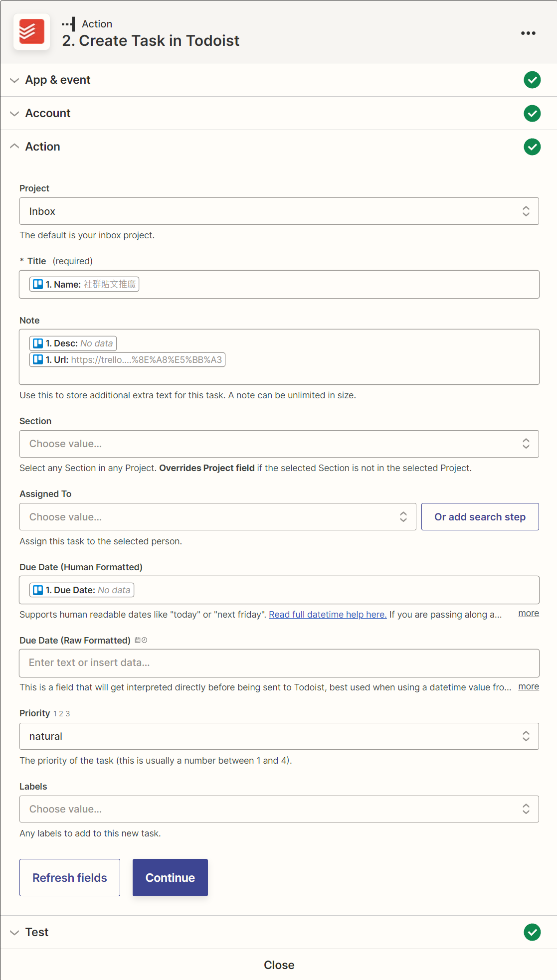The height and width of the screenshot is (980, 557).
Task: Open the Project dropdown showing Inbox
Action: tap(279, 211)
